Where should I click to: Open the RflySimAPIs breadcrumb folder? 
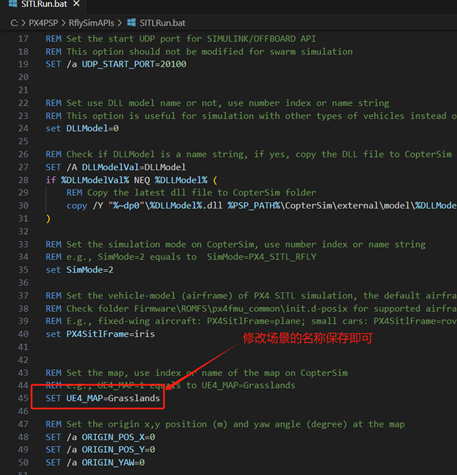tap(91, 23)
